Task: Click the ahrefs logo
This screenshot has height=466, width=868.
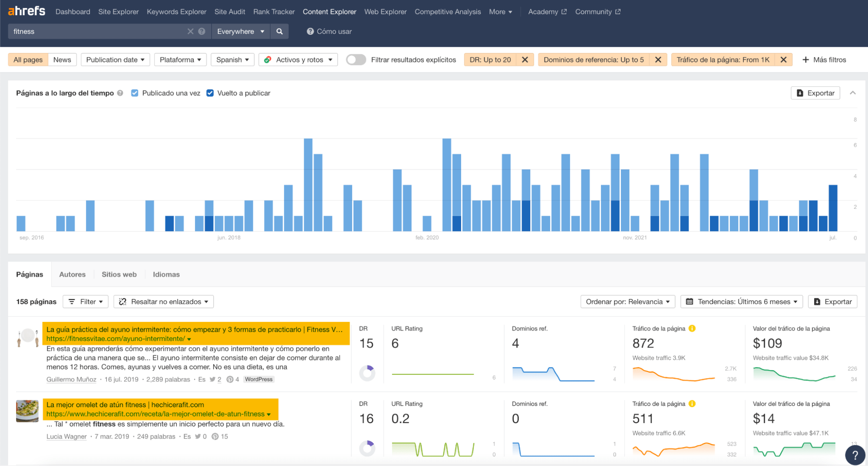Action: (x=26, y=11)
